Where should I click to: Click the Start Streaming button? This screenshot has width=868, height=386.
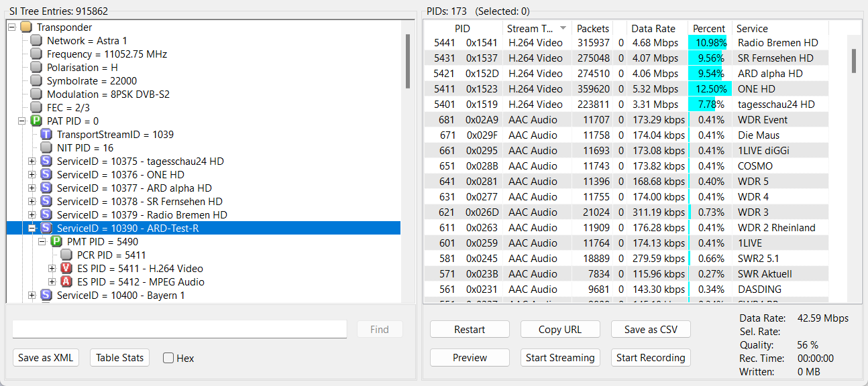[560, 358]
